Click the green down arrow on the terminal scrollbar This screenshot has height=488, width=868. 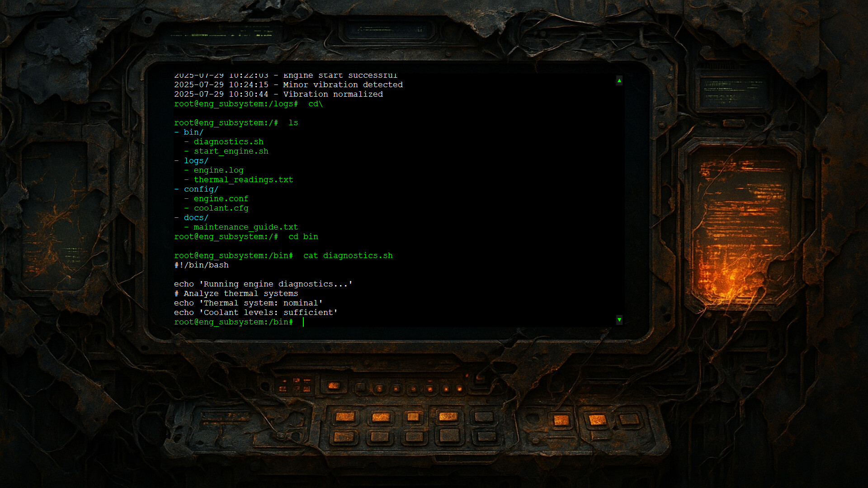619,320
